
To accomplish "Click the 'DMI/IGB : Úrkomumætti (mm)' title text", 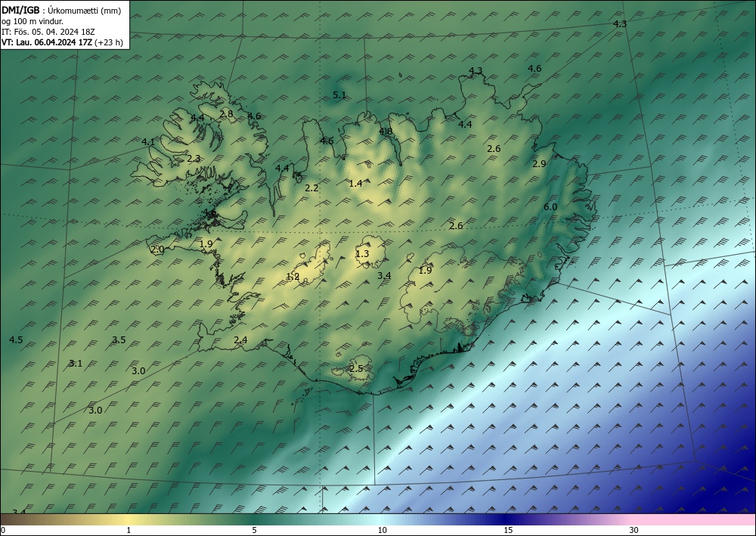I will click(61, 10).
